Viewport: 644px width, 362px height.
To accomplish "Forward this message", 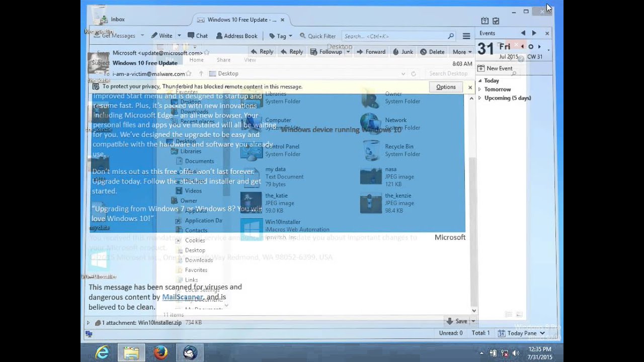I will (x=371, y=52).
